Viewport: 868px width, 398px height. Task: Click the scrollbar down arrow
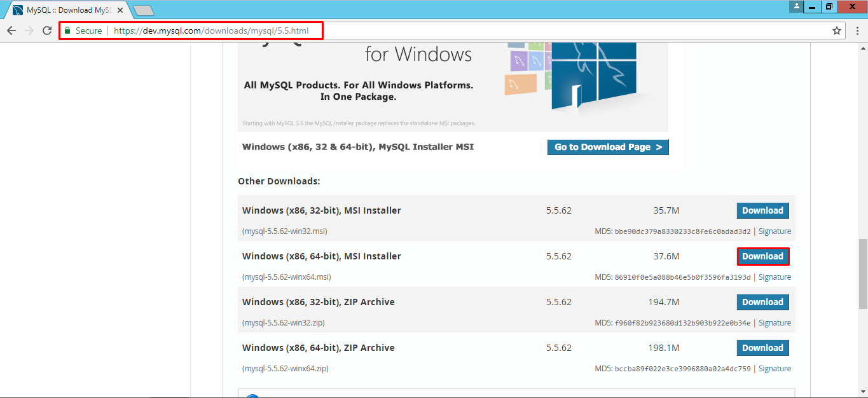[862, 392]
